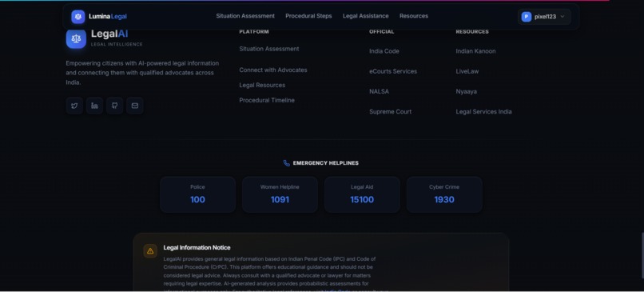
Task: Follow the Legal Resources footer link
Action: click(x=262, y=85)
